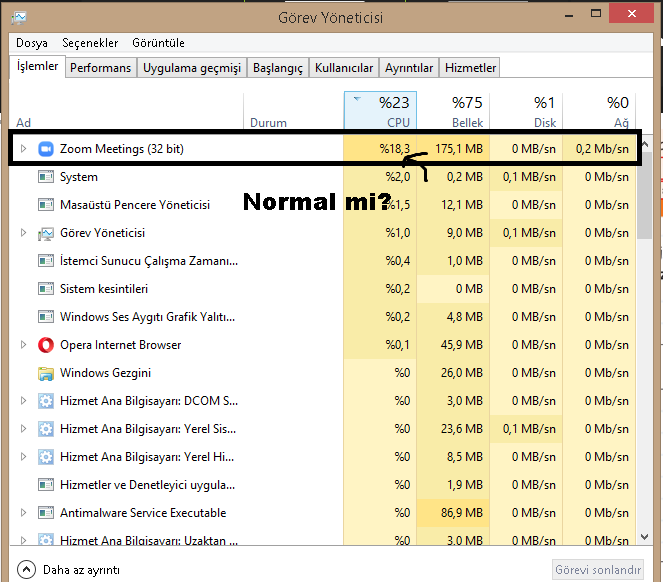Image resolution: width=663 pixels, height=582 pixels.
Task: Open the Seçenekler menu
Action: (x=90, y=43)
